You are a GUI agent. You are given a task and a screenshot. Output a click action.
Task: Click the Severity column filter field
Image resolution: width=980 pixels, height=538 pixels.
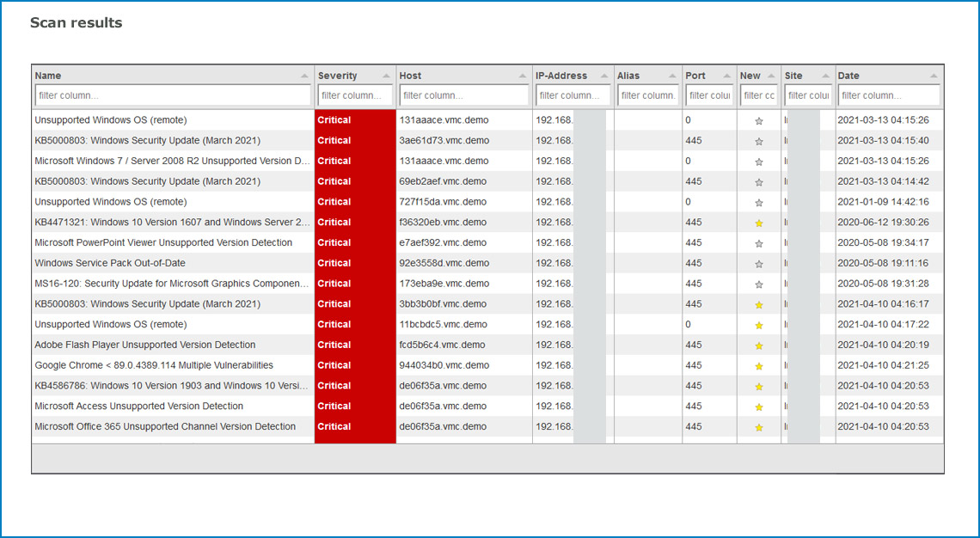click(355, 95)
